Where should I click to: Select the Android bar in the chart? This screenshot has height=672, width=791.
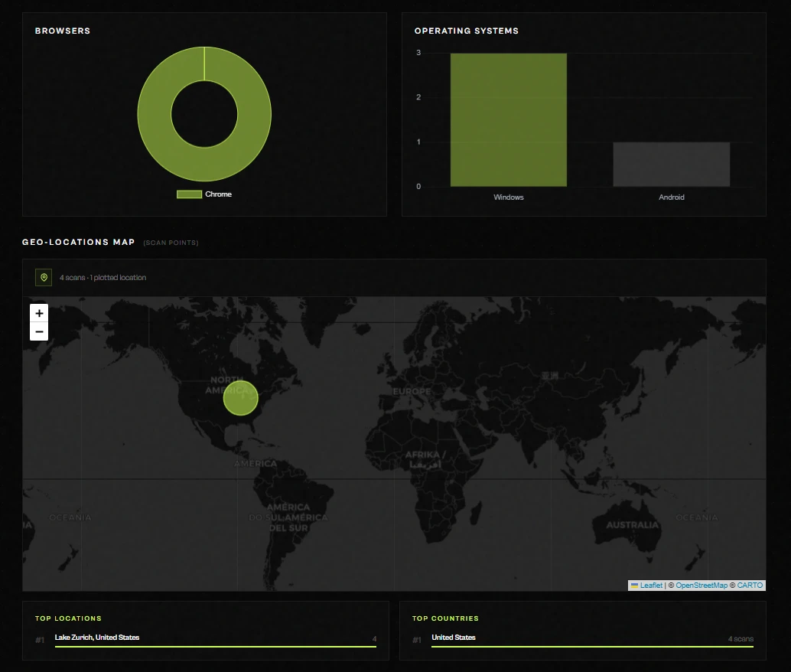[671, 165]
